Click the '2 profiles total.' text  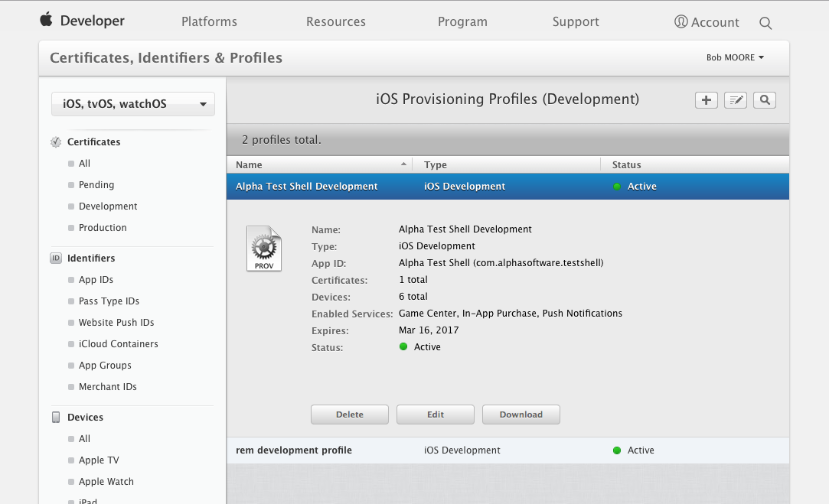point(281,139)
